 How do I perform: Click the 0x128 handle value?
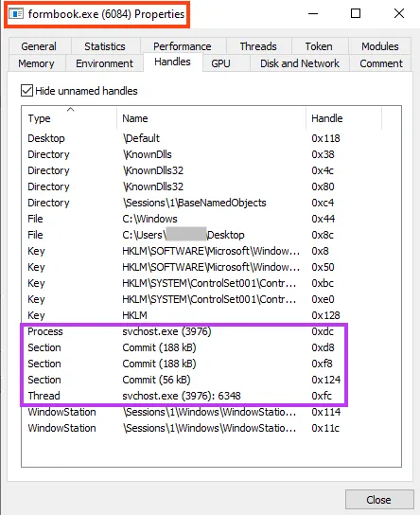325,315
